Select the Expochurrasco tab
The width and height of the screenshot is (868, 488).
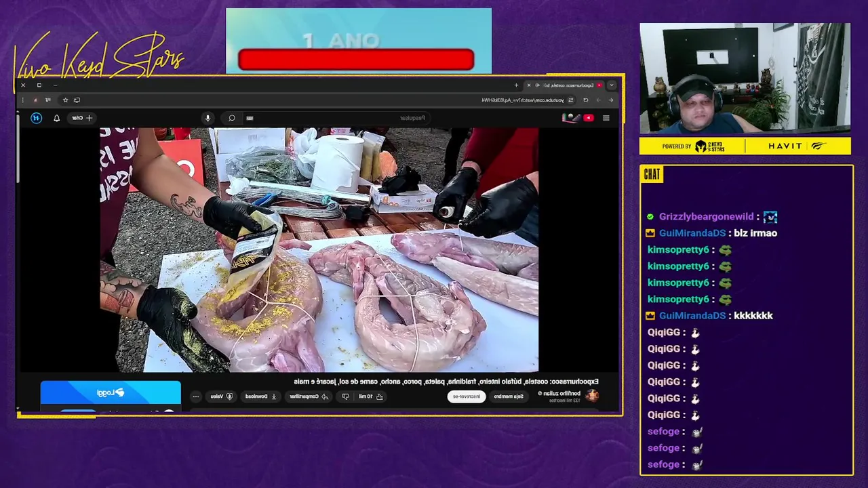(x=564, y=85)
